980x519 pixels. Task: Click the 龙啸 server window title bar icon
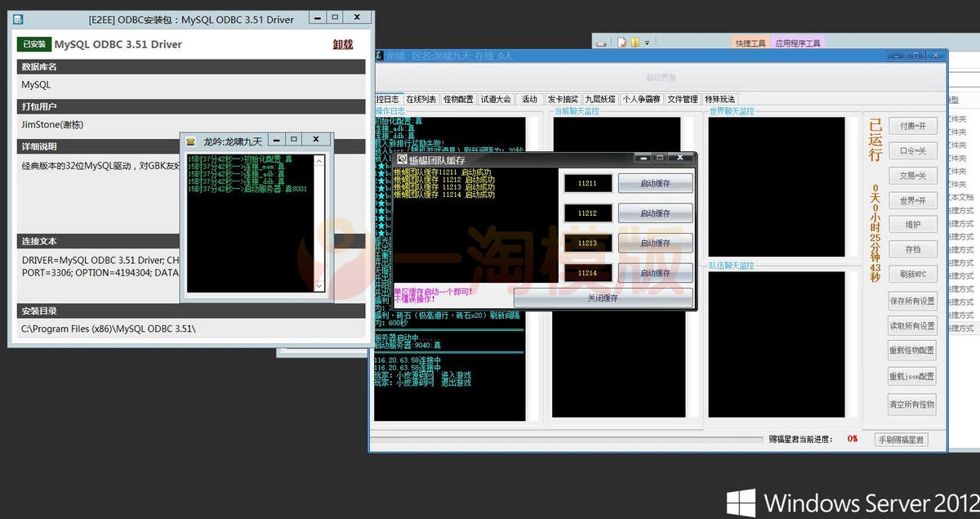pos(378,55)
